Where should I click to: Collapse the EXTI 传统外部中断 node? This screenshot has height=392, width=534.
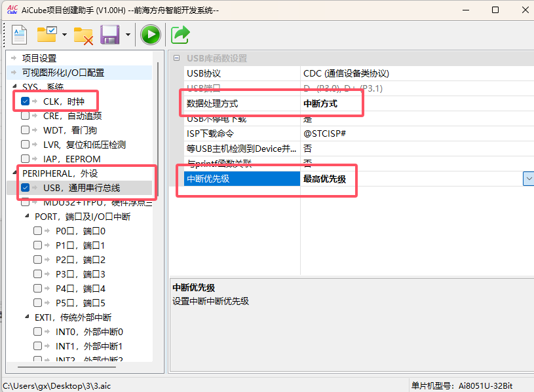(x=27, y=317)
